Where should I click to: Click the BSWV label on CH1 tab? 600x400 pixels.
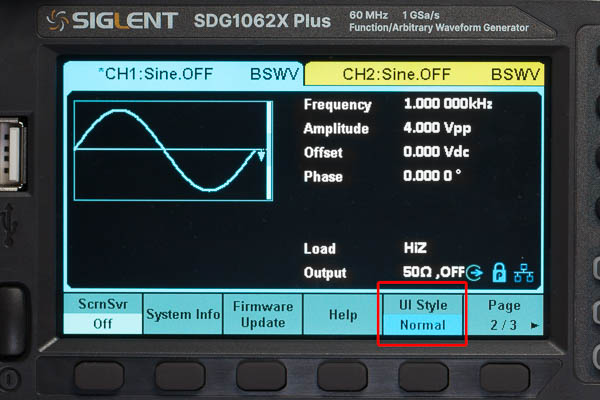click(x=274, y=74)
